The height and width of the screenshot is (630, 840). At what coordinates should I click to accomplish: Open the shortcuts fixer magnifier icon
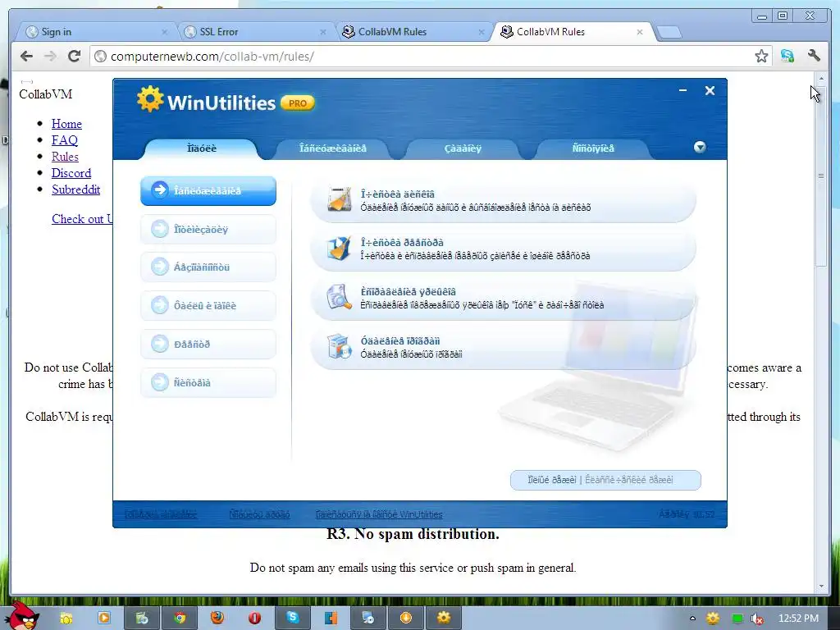click(x=339, y=297)
